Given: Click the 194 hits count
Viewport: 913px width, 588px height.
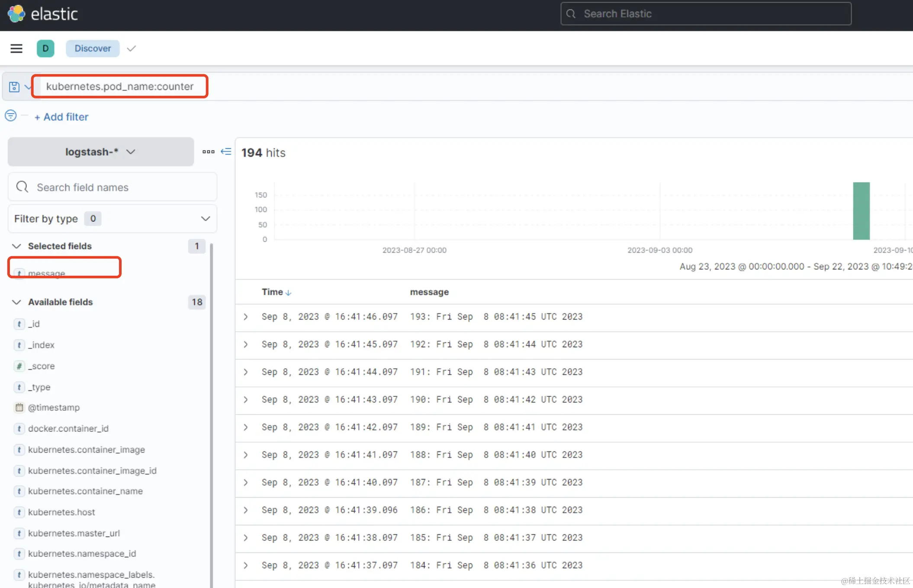Looking at the screenshot, I should 263,153.
